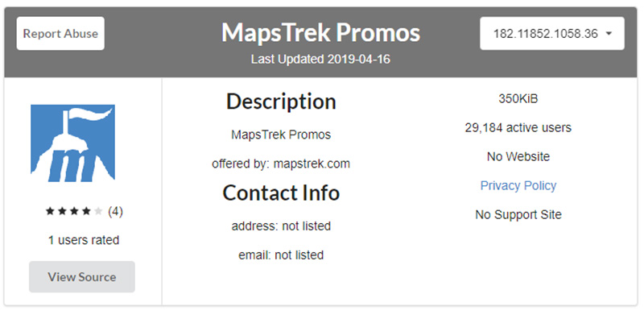Click the '1 users rated' text

(84, 240)
